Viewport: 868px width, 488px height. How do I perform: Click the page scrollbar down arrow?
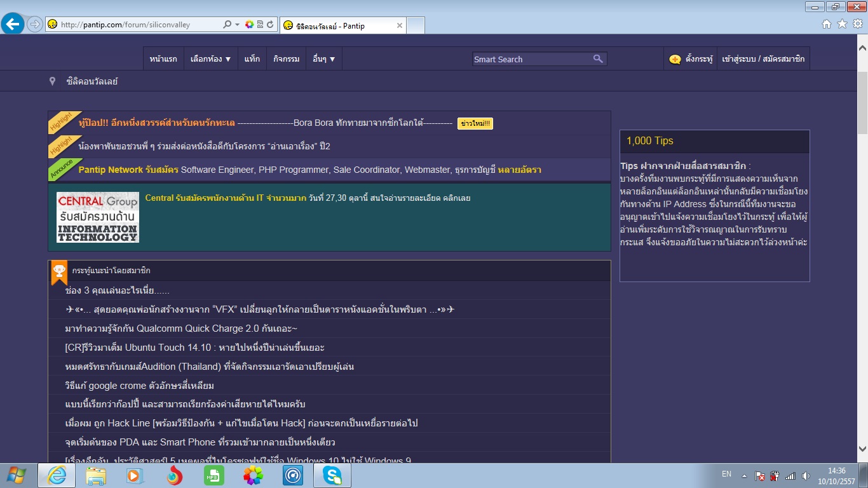click(x=862, y=449)
